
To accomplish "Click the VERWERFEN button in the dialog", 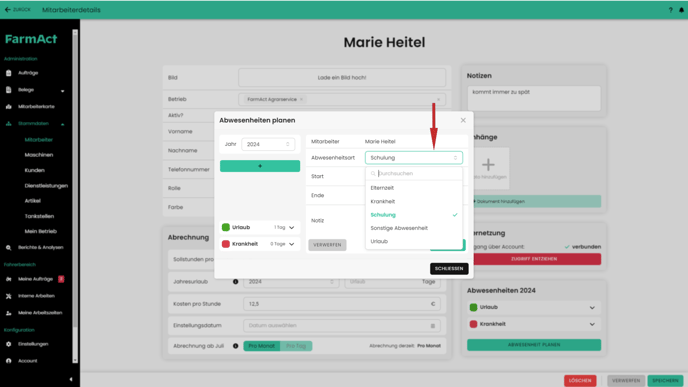I will (327, 245).
